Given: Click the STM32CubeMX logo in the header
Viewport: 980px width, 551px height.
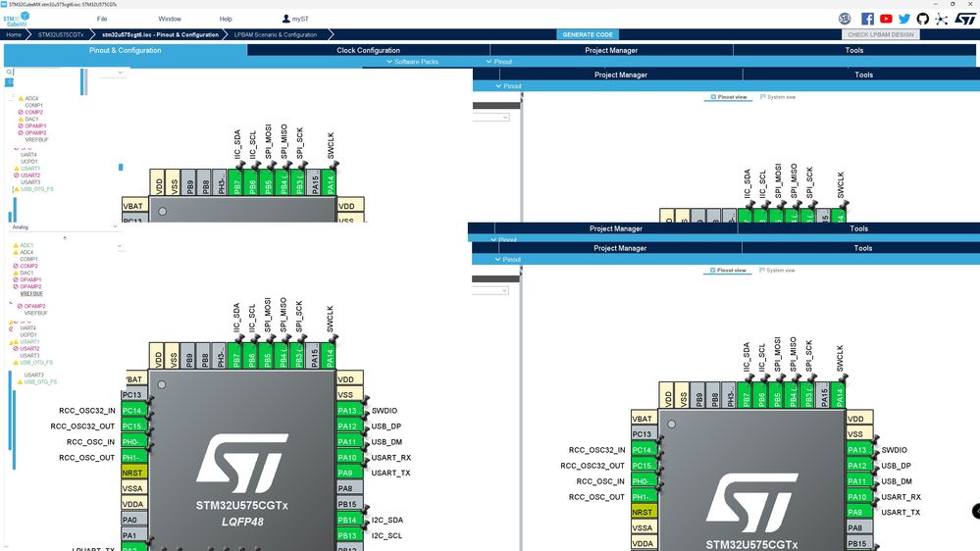Looking at the screenshot, I should tap(16, 19).
